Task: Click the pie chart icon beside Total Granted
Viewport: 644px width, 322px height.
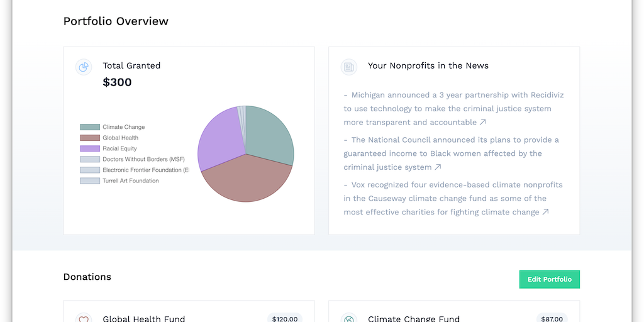Action: click(x=84, y=67)
